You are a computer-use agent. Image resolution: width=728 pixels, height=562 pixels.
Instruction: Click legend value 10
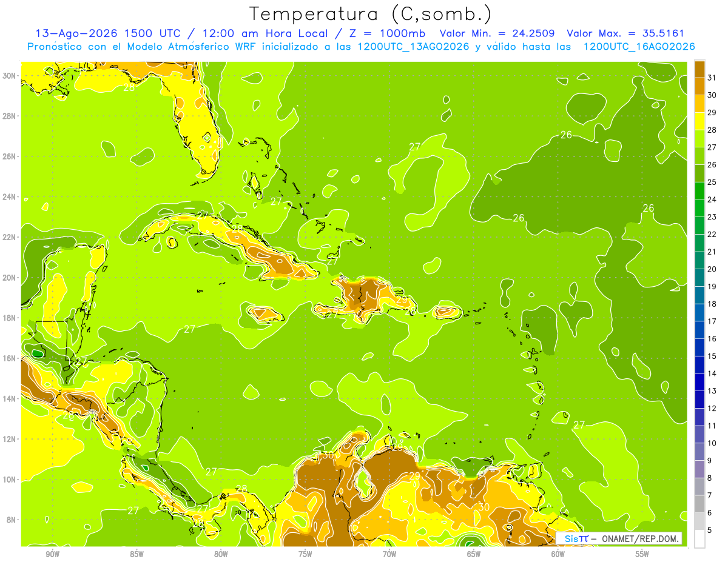(x=712, y=443)
